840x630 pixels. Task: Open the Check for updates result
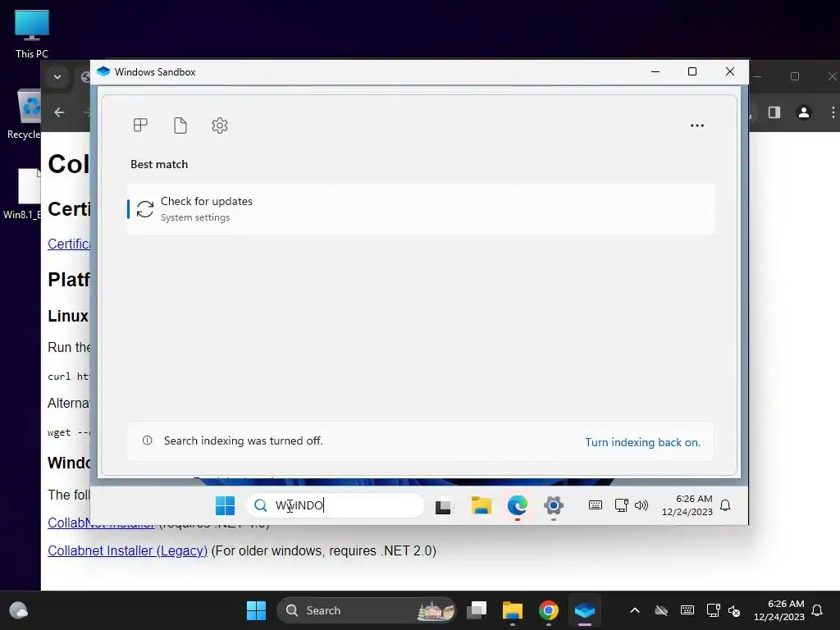pyautogui.click(x=421, y=208)
